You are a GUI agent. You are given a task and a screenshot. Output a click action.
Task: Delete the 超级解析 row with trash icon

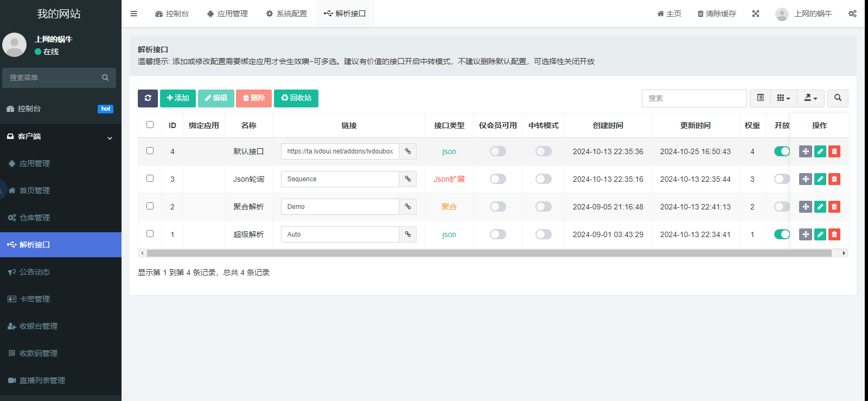tap(834, 234)
